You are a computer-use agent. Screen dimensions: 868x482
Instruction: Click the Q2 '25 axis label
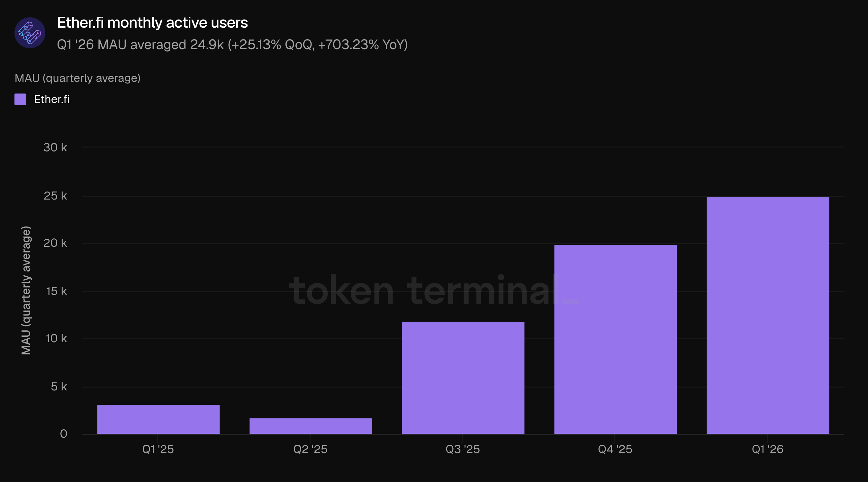(310, 449)
